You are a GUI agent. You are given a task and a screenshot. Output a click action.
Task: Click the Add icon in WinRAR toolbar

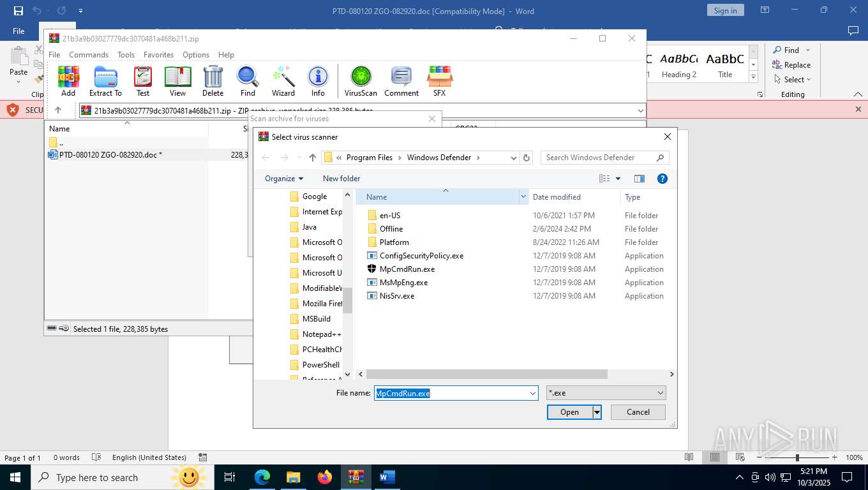tap(68, 81)
